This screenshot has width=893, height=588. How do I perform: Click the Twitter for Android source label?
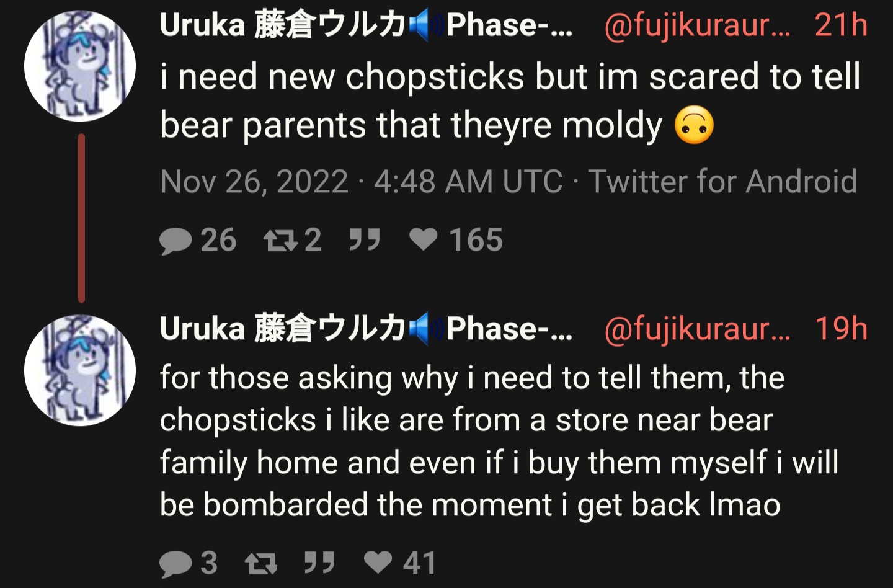point(722,182)
